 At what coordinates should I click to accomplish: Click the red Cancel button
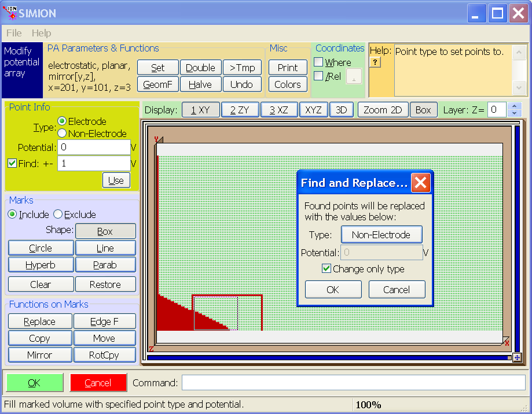pyautogui.click(x=98, y=383)
